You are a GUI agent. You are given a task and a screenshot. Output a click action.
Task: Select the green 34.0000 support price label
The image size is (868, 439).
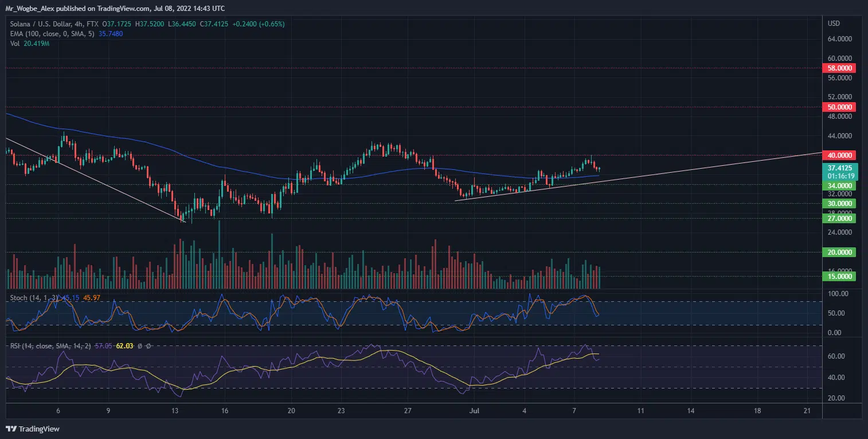839,186
